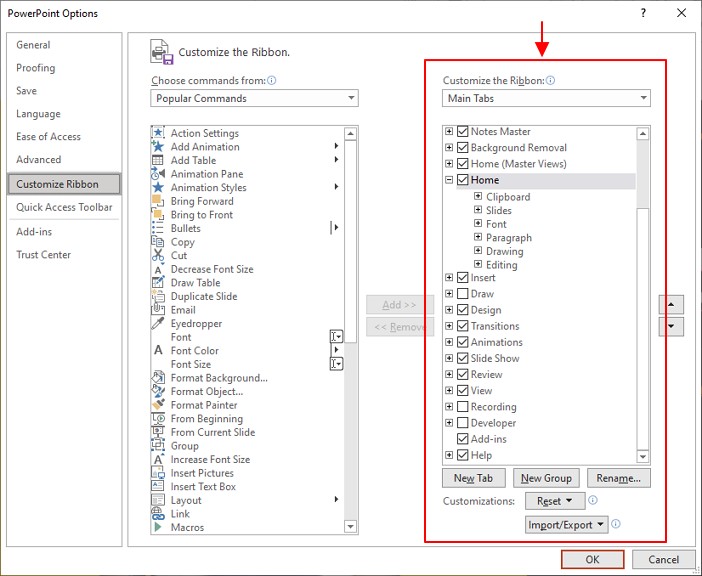The image size is (702, 576).
Task: Click the Decrease Font Size icon
Action: (158, 269)
